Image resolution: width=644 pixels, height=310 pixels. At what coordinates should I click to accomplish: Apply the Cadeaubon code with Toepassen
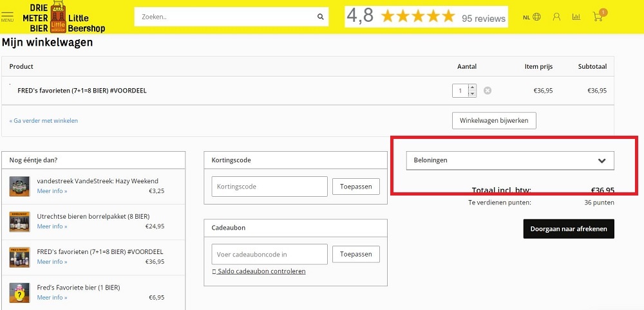point(356,254)
